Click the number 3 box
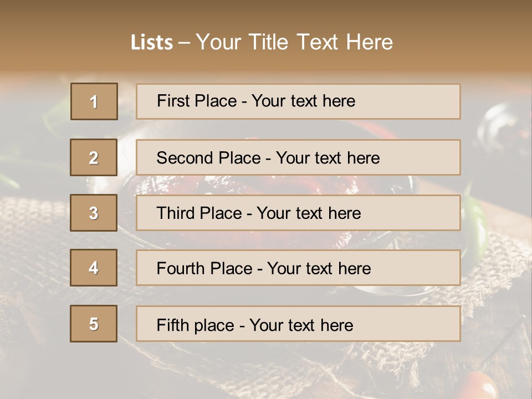 pyautogui.click(x=94, y=213)
